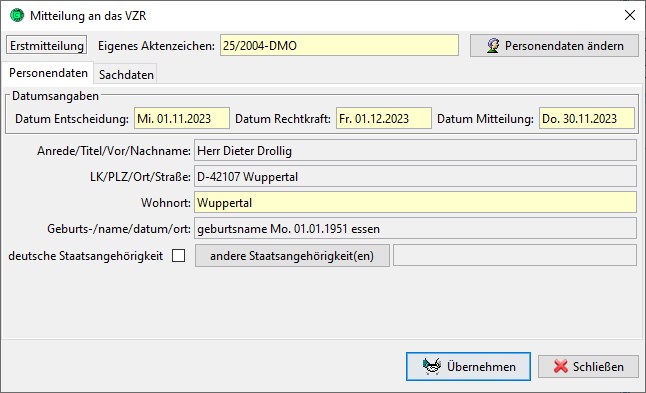
Task: Click the 'Mitteilung an das VZR' window title
Action: click(x=88, y=16)
